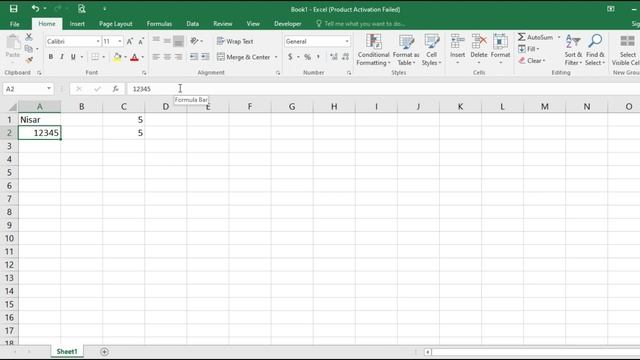Open Format as Table gallery
Screen dimensions: 640x360
click(406, 50)
